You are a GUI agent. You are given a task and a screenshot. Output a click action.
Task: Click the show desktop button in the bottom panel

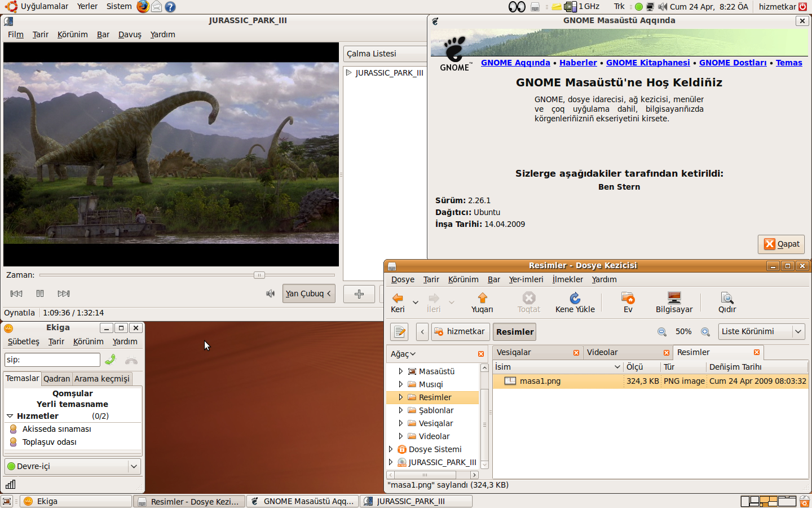[x=7, y=501]
